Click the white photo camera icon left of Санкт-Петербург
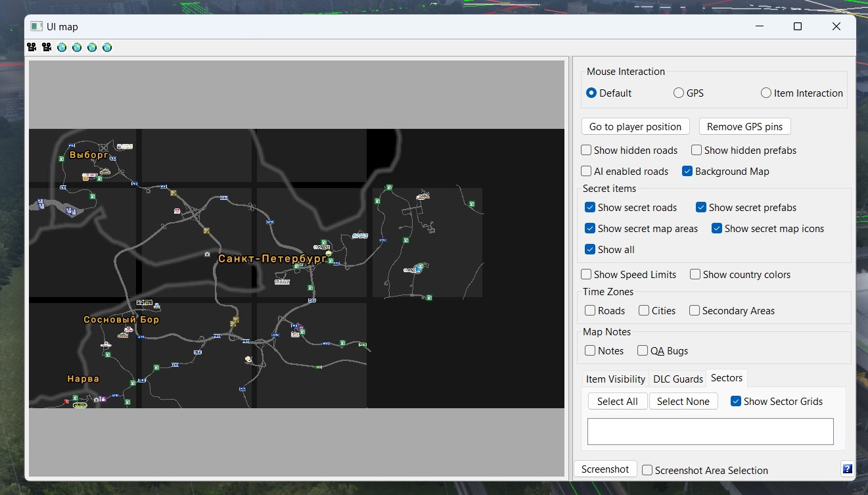The image size is (868, 495). [x=207, y=254]
